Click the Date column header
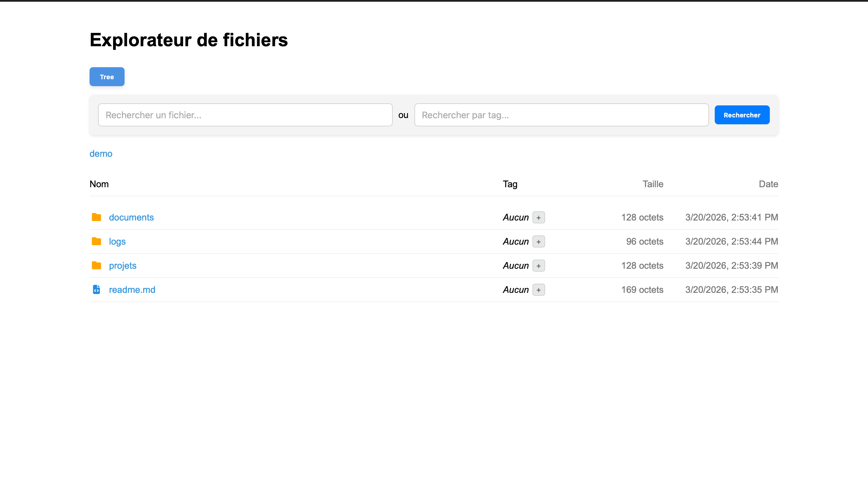 [768, 184]
